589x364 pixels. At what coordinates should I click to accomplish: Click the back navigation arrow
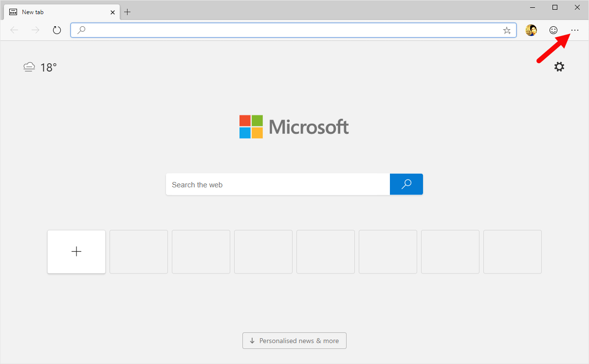[x=14, y=30]
